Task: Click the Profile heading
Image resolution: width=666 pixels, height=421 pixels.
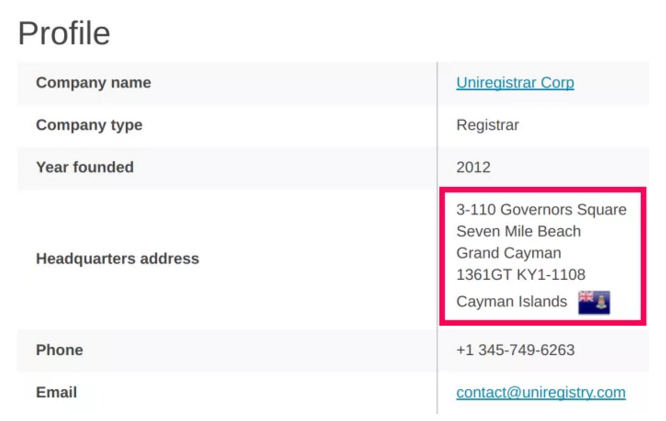Action: click(x=64, y=34)
